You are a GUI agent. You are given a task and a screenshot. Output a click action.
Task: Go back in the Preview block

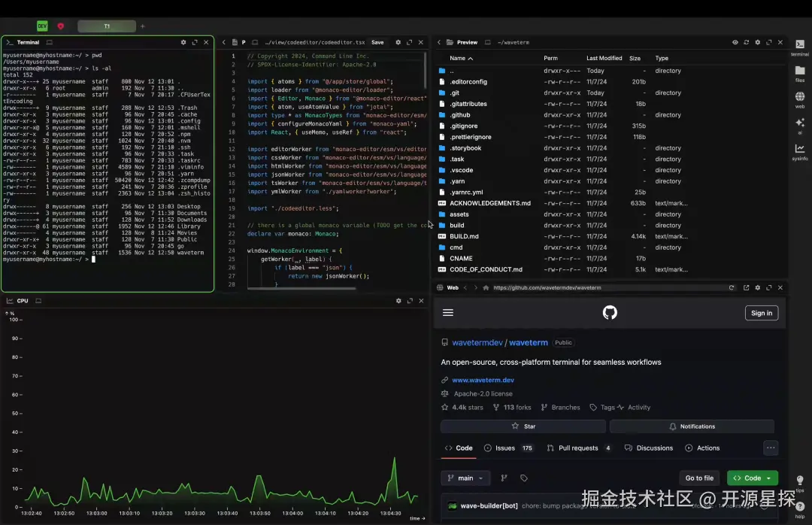pyautogui.click(x=438, y=43)
